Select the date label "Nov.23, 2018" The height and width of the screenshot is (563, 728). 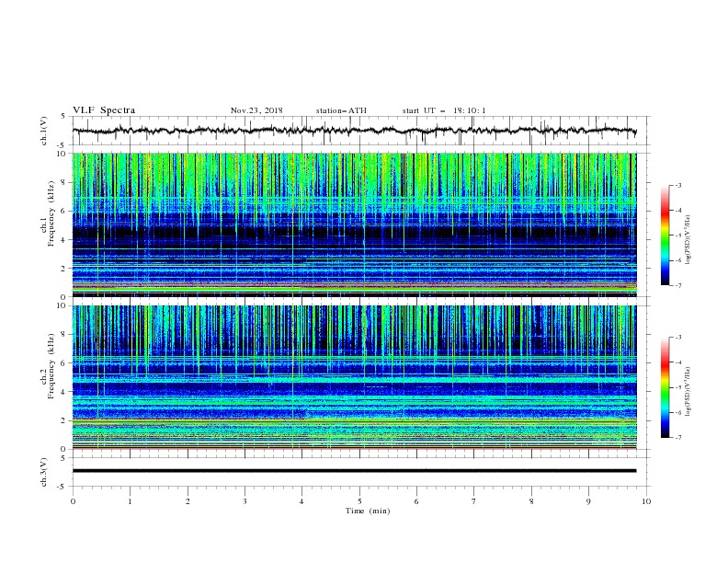[x=256, y=110]
